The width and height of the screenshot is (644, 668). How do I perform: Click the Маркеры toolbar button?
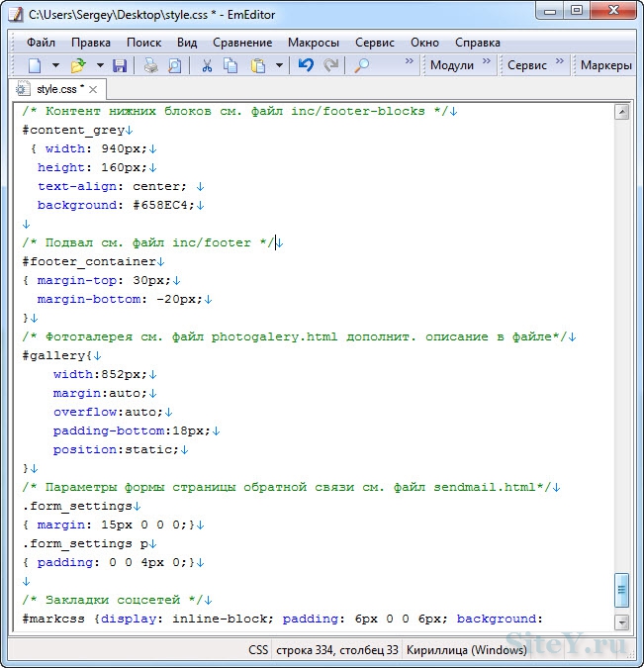[x=605, y=65]
